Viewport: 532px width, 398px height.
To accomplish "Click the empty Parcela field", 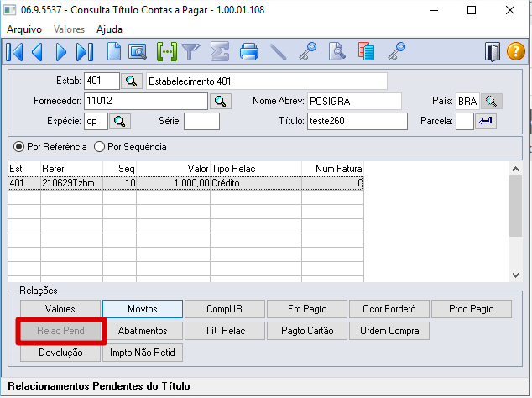I will [465, 121].
